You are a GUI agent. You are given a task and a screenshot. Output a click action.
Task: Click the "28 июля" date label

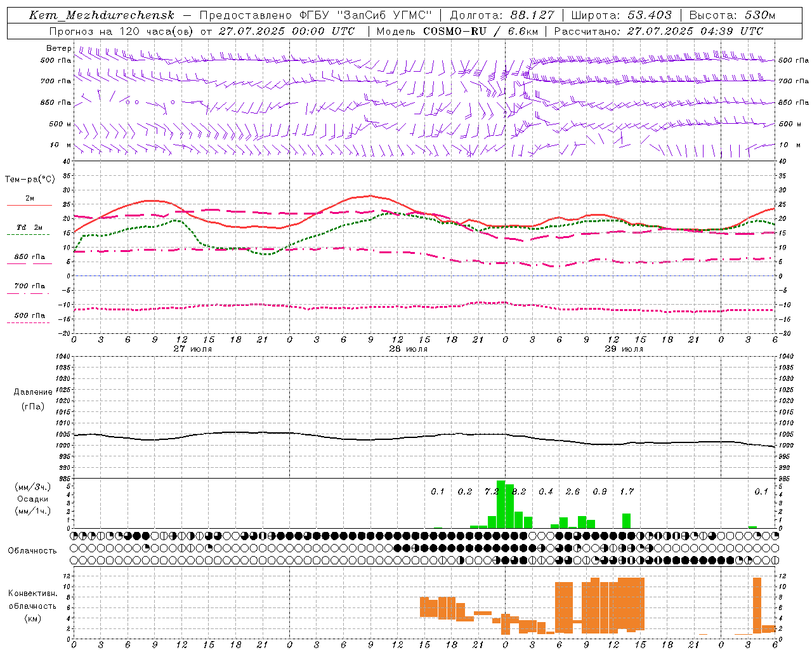click(x=409, y=348)
